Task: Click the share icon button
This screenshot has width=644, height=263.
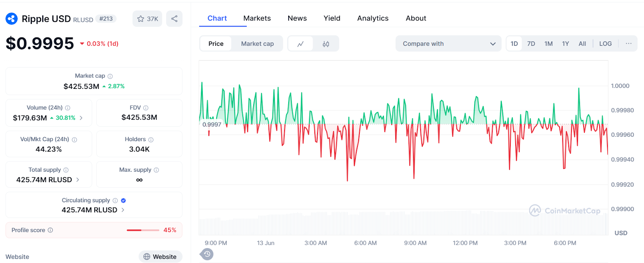Action: [174, 19]
